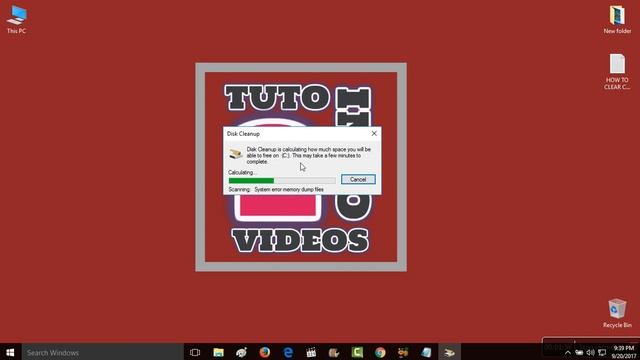The height and width of the screenshot is (360, 640).
Task: Cancel the Disk Cleanup calculation
Action: click(x=358, y=179)
